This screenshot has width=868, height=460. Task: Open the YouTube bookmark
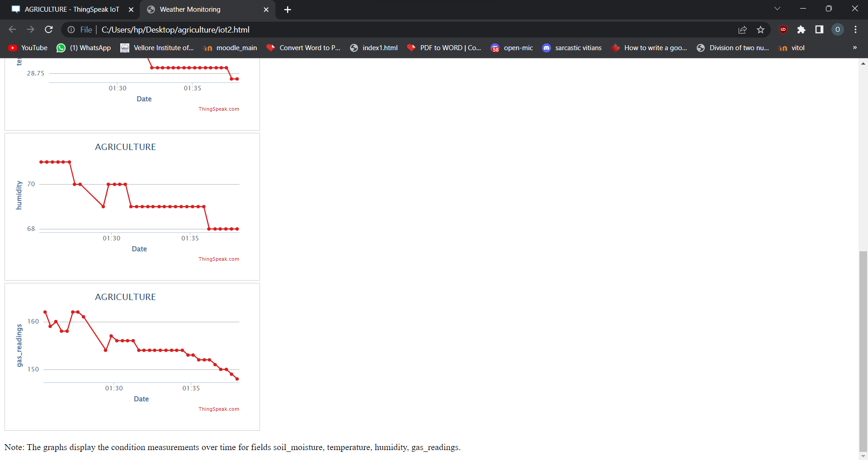[x=28, y=48]
